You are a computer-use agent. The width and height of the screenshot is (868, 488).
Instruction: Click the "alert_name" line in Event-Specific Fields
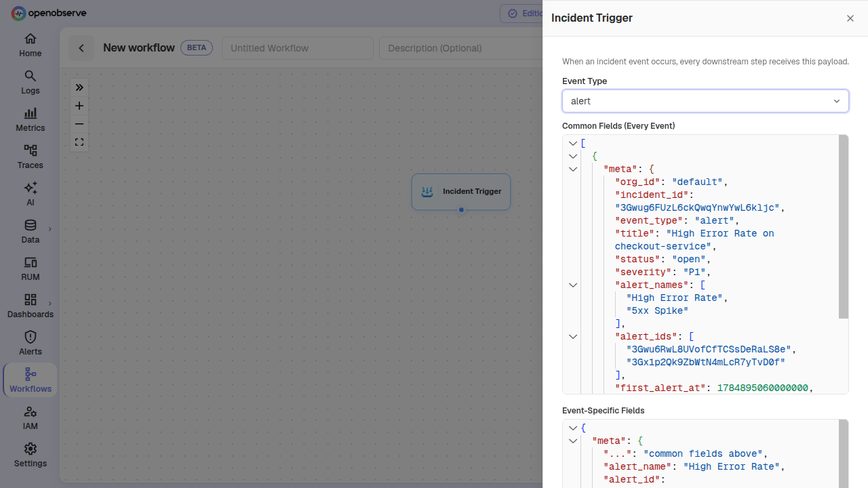(694, 467)
